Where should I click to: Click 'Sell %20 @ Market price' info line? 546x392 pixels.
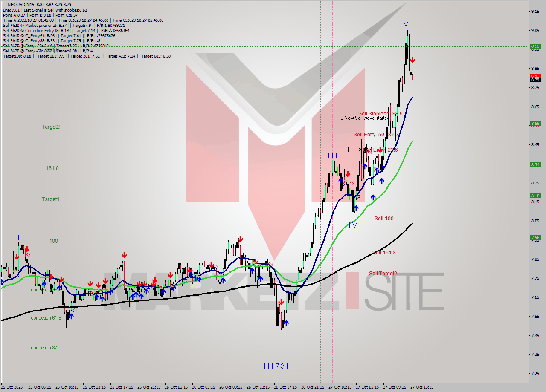[x=63, y=25]
